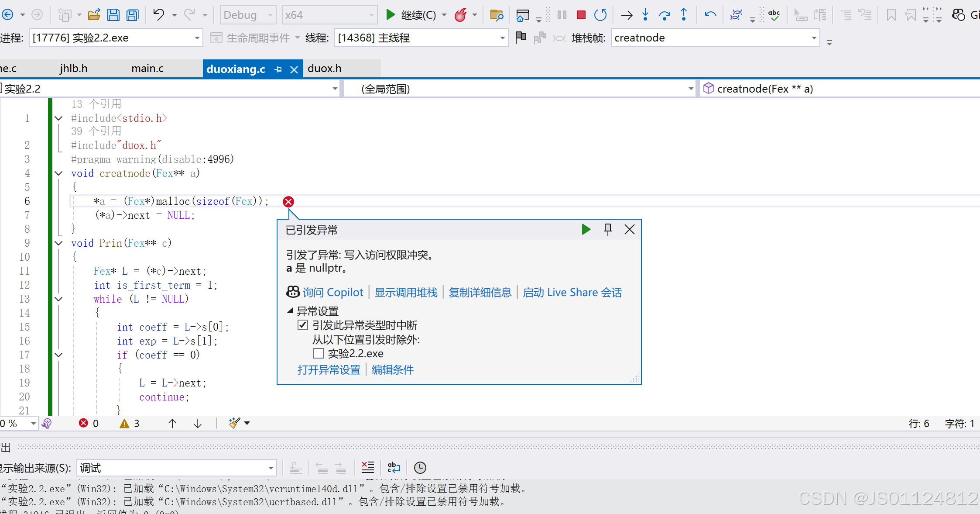Image resolution: width=980 pixels, height=514 pixels.
Task: Open the process [17776] dropdown
Action: pos(116,38)
